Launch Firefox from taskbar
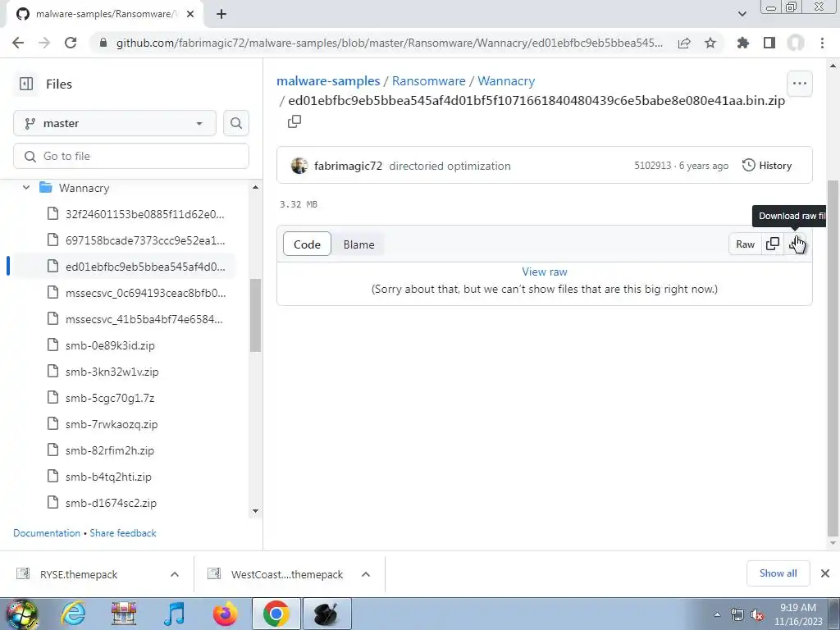The image size is (840, 630). [226, 614]
